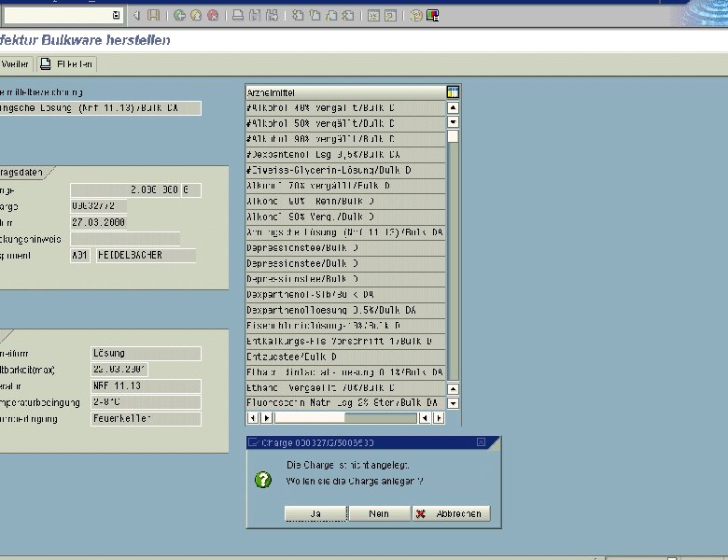
Task: Open table settings icon beside Arzneimittel header
Action: 453,92
